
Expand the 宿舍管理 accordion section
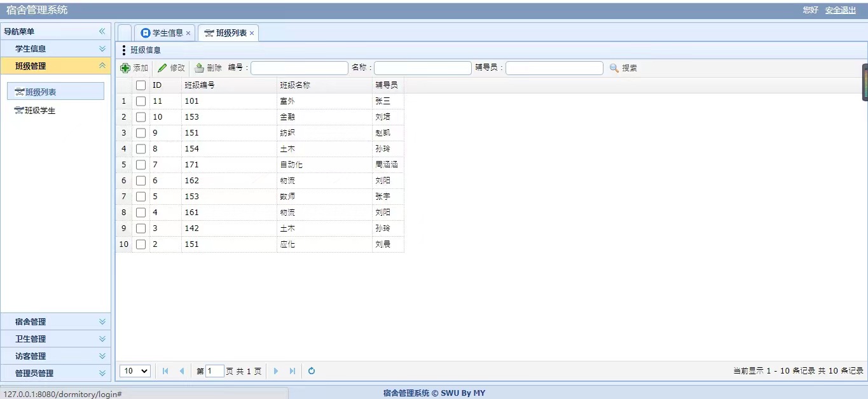tap(55, 322)
